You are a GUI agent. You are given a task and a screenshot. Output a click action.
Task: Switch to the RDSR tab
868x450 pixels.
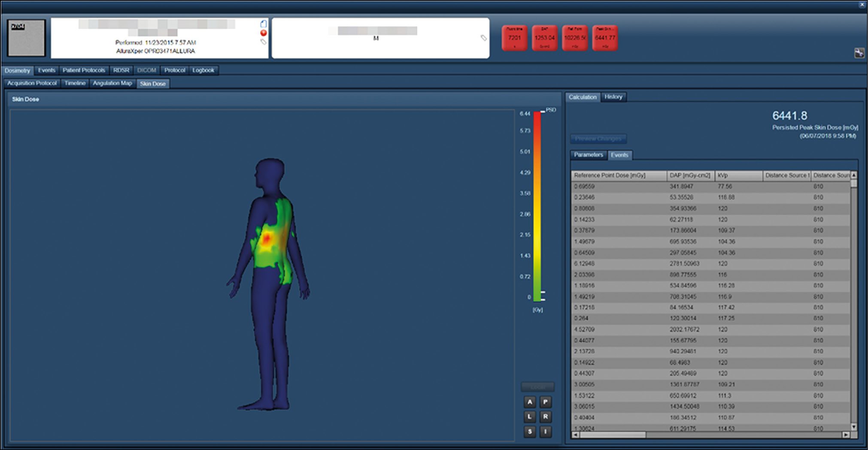point(121,70)
